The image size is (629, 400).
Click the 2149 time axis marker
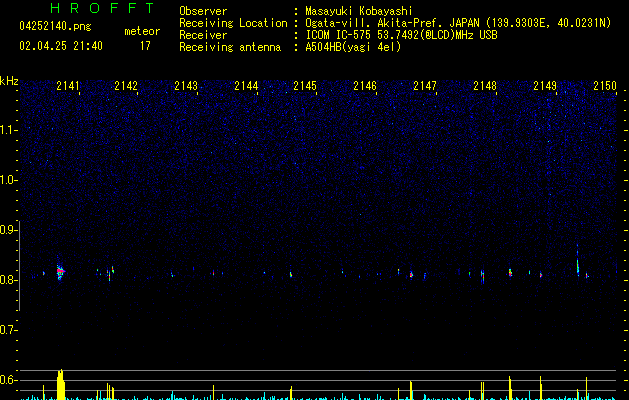(545, 86)
